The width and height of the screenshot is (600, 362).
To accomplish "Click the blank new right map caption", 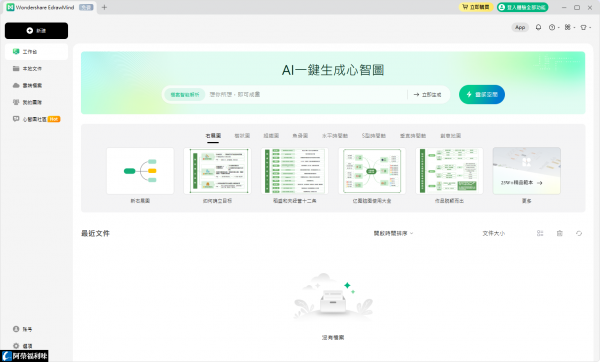I will (x=140, y=201).
